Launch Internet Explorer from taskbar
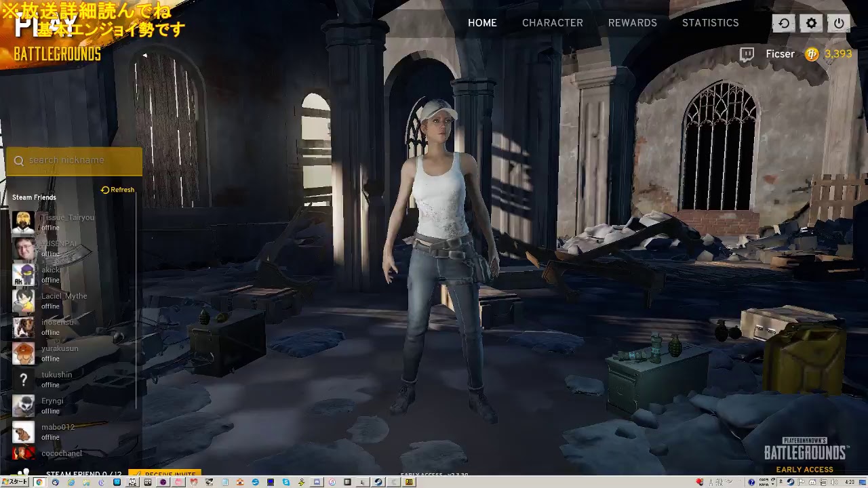Screen dimensions: 868x488 (71, 482)
